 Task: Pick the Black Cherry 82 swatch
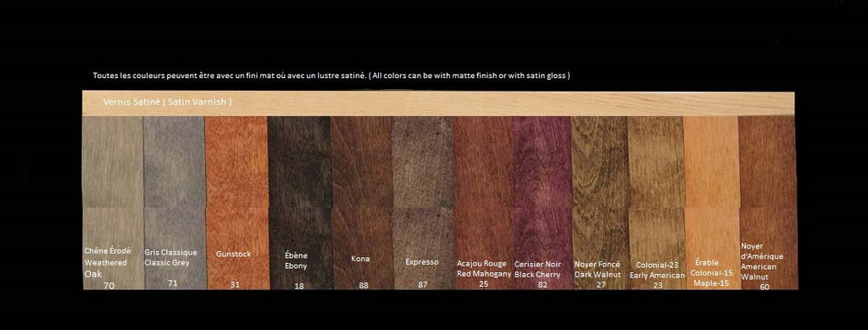click(x=542, y=203)
